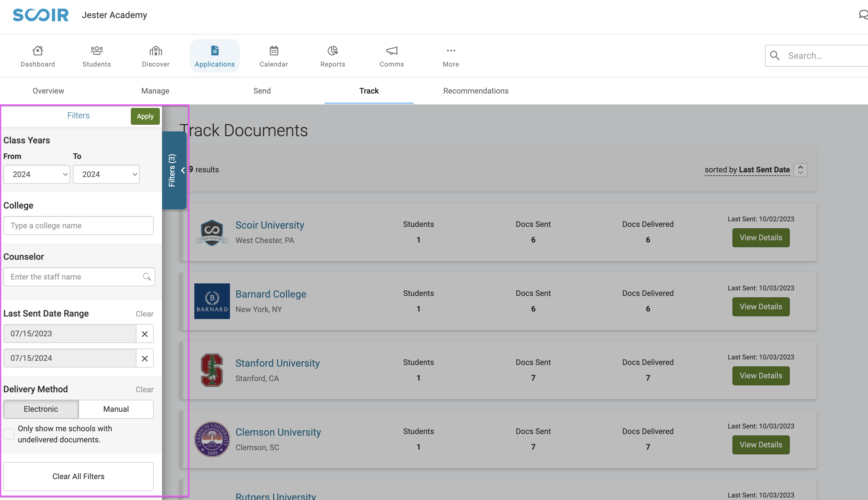868x500 pixels.
Task: Select the Applications nav item
Action: point(215,56)
